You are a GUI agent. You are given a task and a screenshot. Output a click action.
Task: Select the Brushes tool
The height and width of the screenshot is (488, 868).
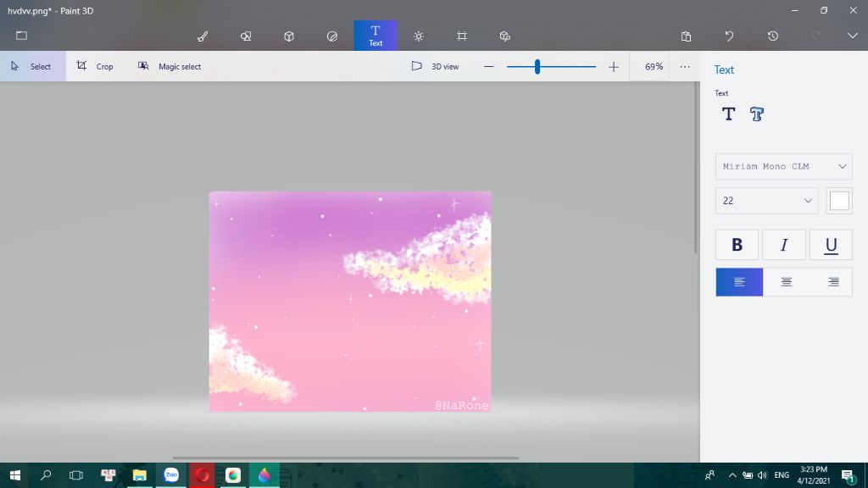(x=203, y=36)
